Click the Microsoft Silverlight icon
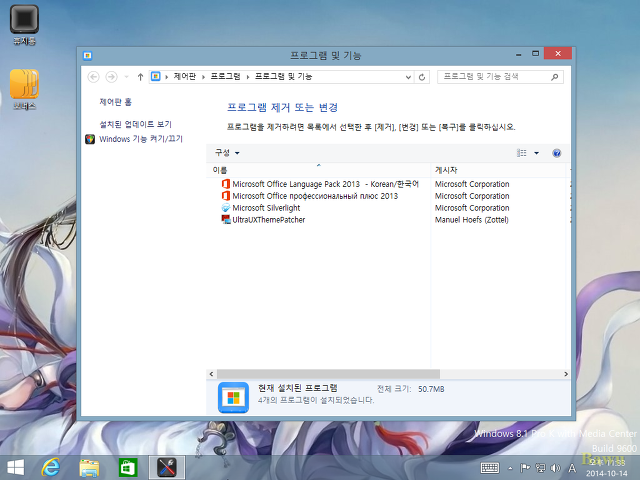640x480 pixels. pyautogui.click(x=226, y=208)
